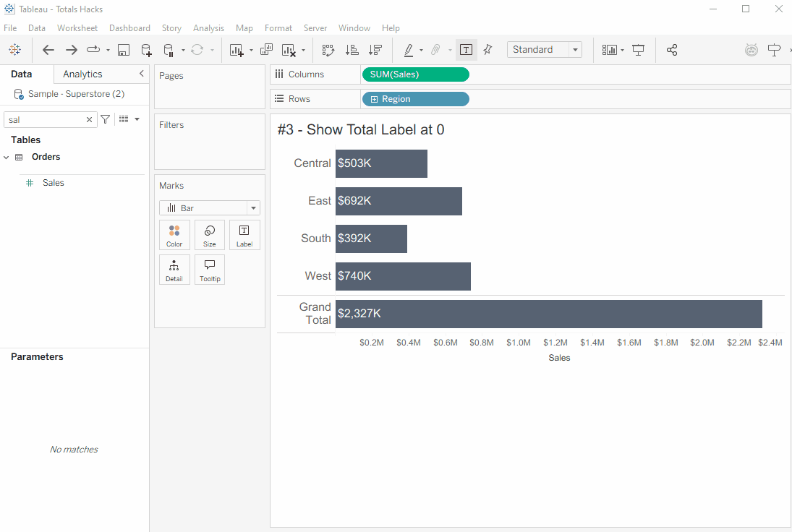Viewport: 792px width, 532px height.
Task: Toggle mark labels with the T icon
Action: [466, 50]
